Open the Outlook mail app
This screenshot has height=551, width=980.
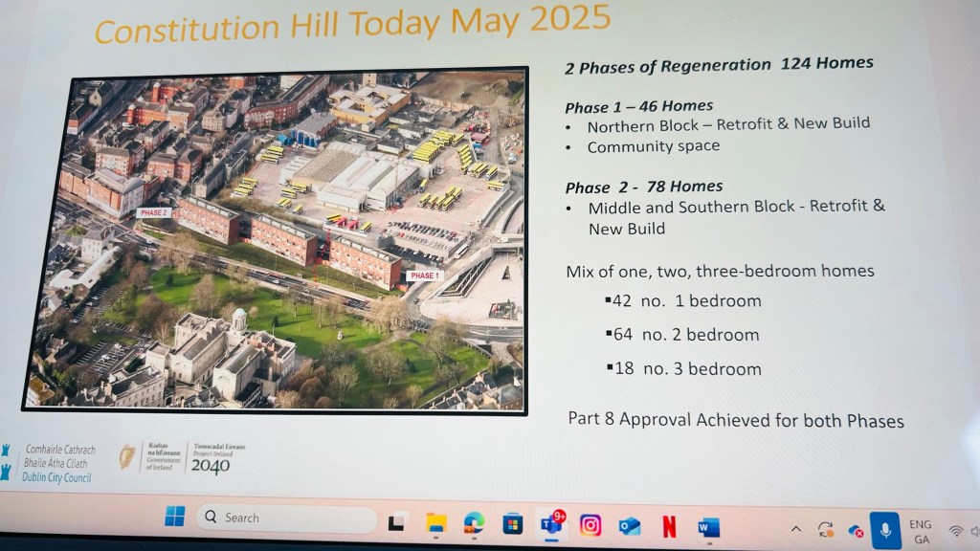click(x=629, y=526)
